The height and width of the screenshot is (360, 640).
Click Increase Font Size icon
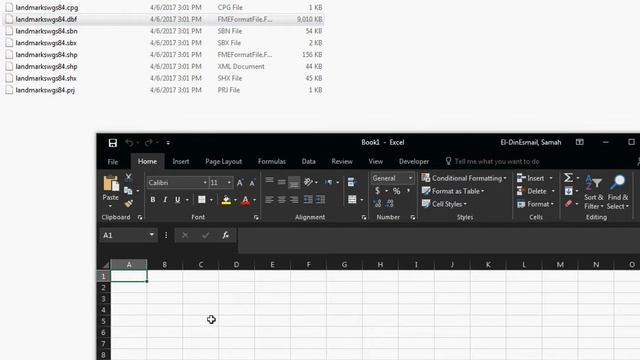240,183
